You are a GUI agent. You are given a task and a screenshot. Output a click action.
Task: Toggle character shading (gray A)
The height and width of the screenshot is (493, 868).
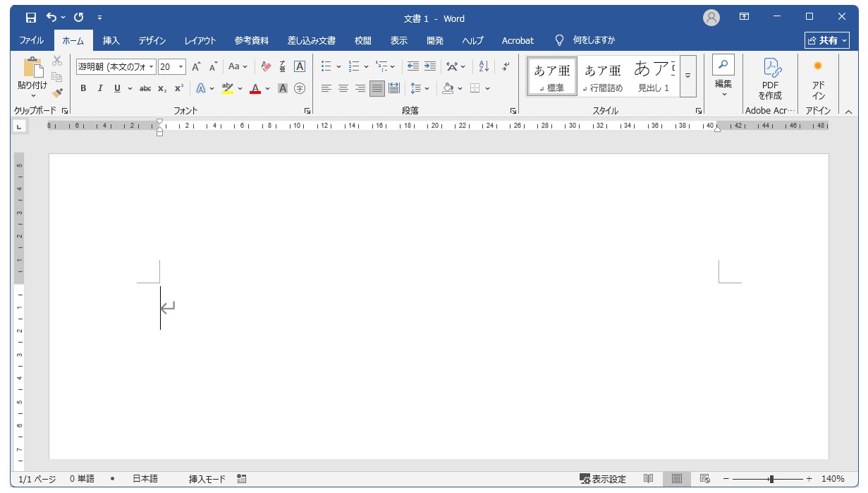[283, 88]
